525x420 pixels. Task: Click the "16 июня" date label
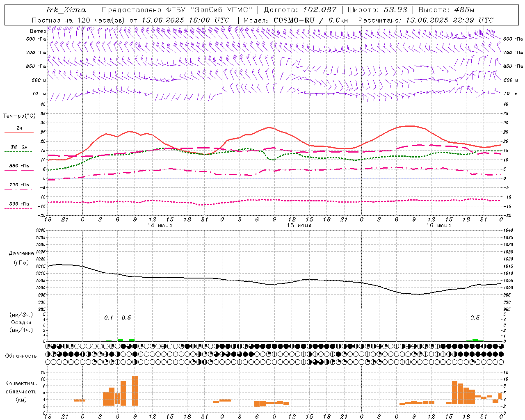[x=438, y=226]
